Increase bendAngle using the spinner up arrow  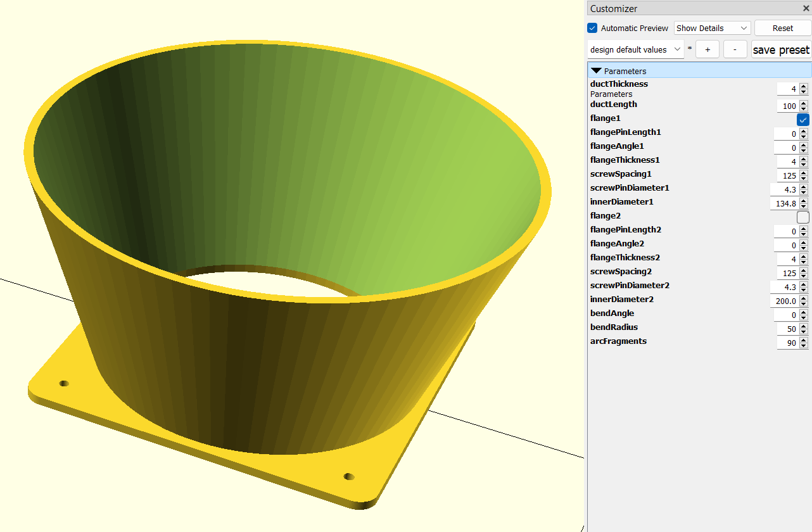point(804,312)
